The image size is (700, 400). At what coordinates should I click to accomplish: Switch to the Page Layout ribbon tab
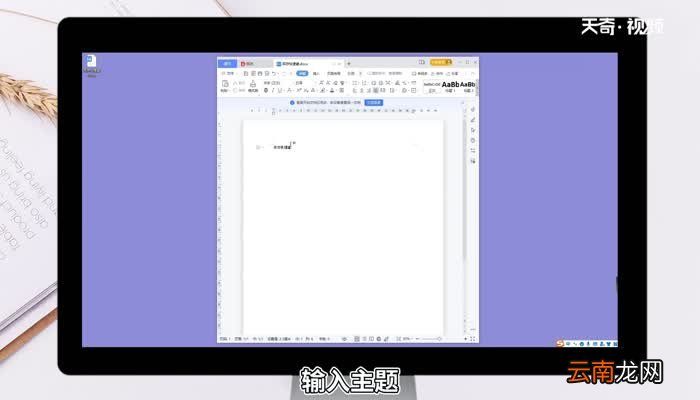click(x=334, y=73)
